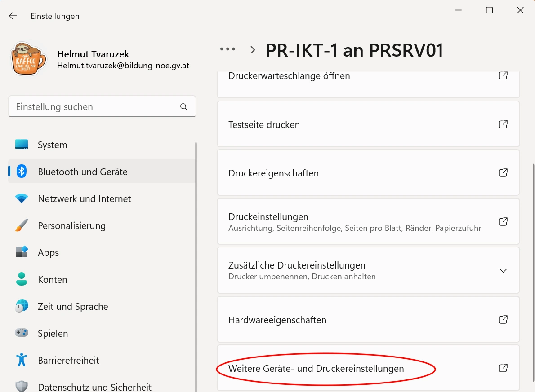Click the paintbrush Personalisierung icon

point(22,225)
